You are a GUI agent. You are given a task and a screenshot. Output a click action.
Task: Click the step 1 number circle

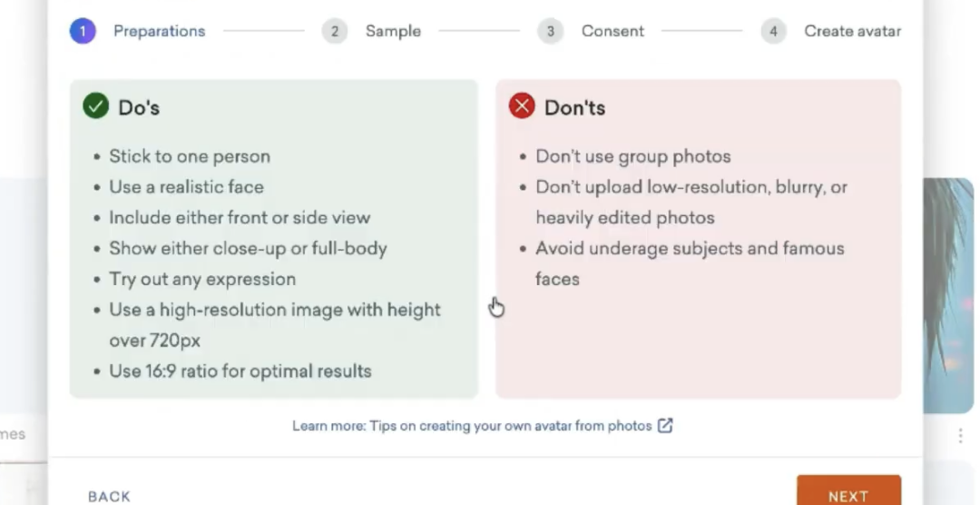pyautogui.click(x=83, y=31)
